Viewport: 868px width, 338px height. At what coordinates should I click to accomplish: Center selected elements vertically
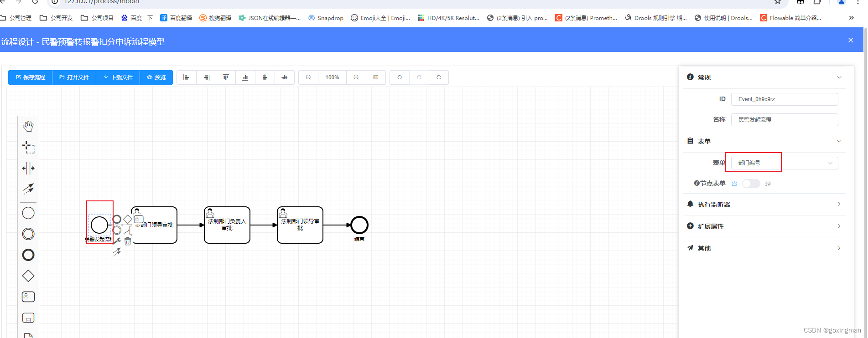(x=285, y=77)
